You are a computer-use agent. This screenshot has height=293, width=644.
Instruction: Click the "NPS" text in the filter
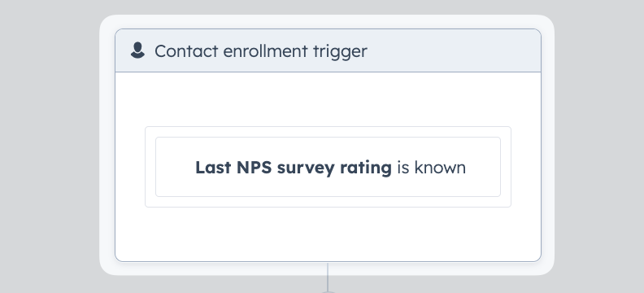255,168
